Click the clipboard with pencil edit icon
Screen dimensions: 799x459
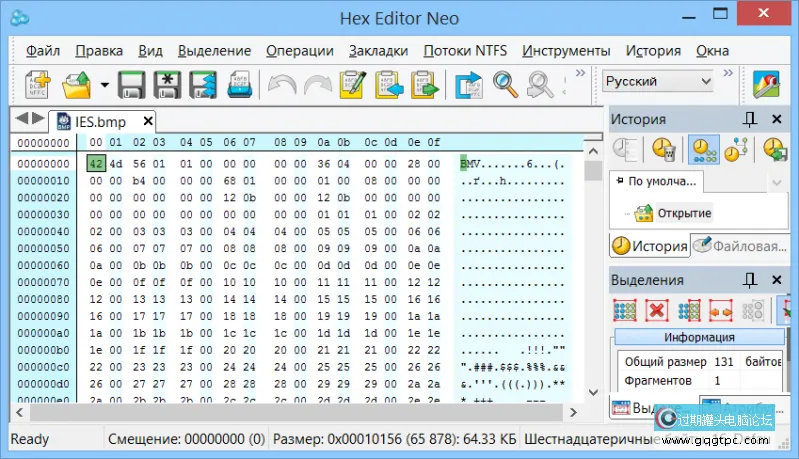353,85
